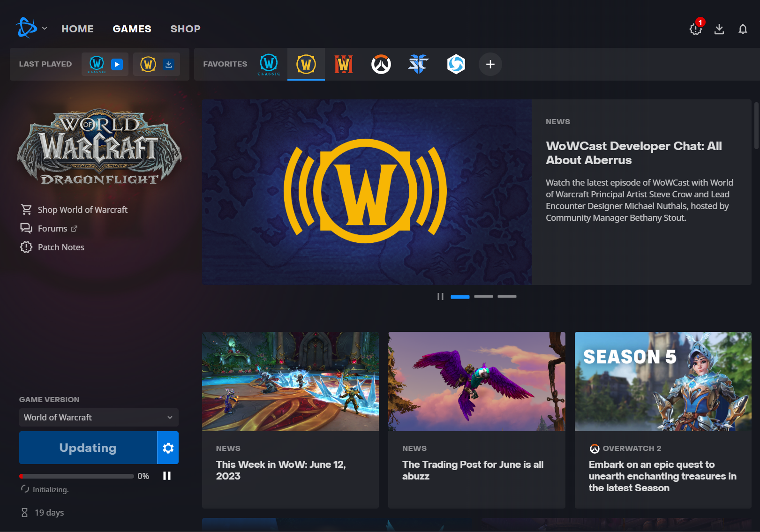Pause the game update
Image resolution: width=760 pixels, height=532 pixels.
click(x=167, y=476)
